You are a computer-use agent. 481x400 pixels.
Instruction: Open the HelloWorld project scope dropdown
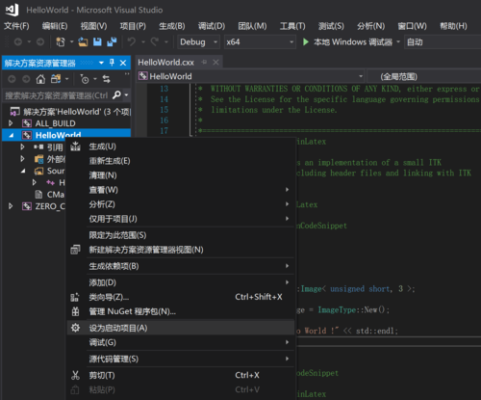[x=251, y=76]
